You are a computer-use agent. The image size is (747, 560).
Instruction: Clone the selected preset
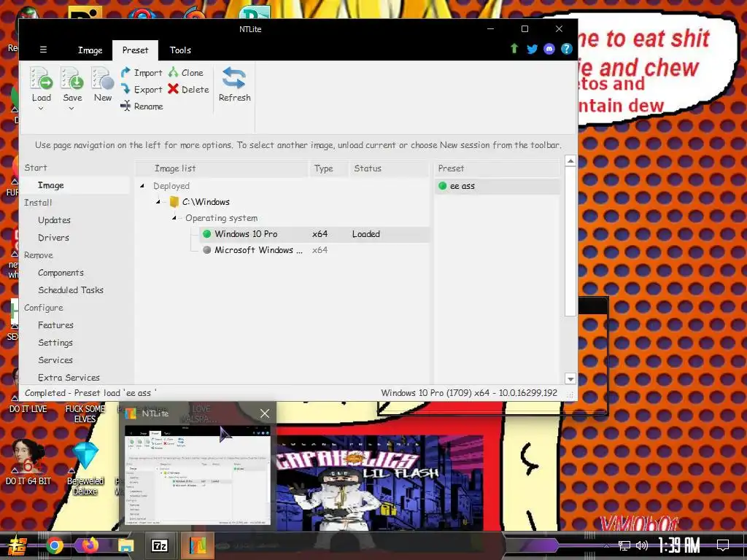186,72
